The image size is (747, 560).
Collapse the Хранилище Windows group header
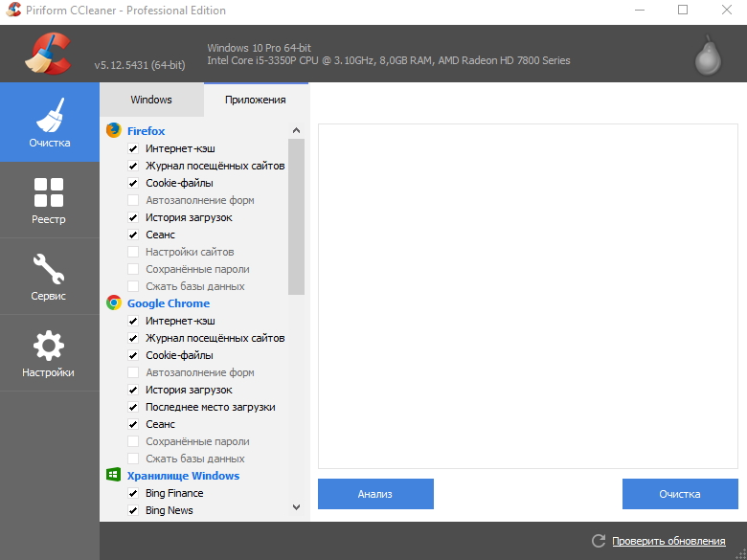(x=182, y=476)
